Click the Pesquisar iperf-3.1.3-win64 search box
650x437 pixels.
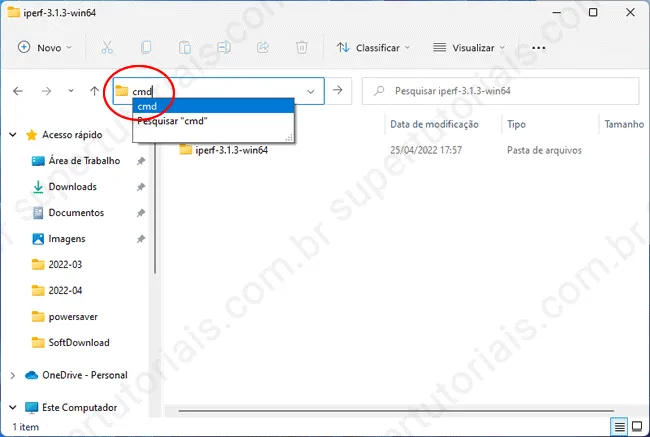500,90
